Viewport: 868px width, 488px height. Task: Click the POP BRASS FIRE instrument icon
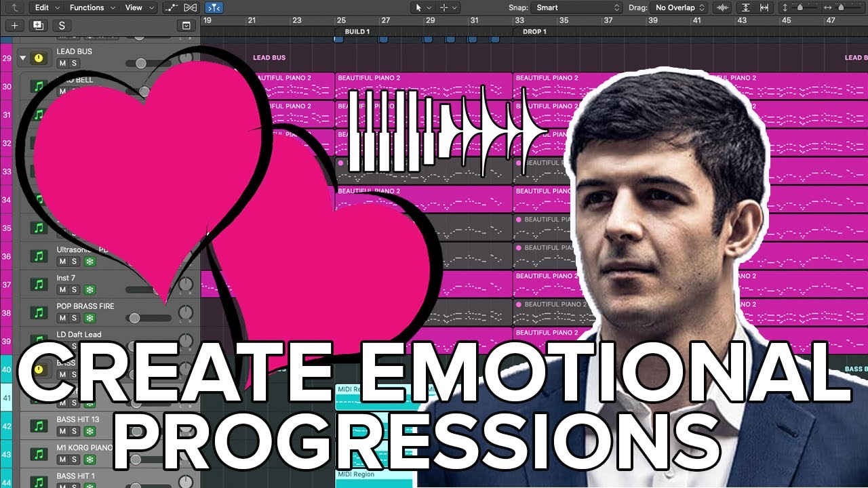pos(39,312)
